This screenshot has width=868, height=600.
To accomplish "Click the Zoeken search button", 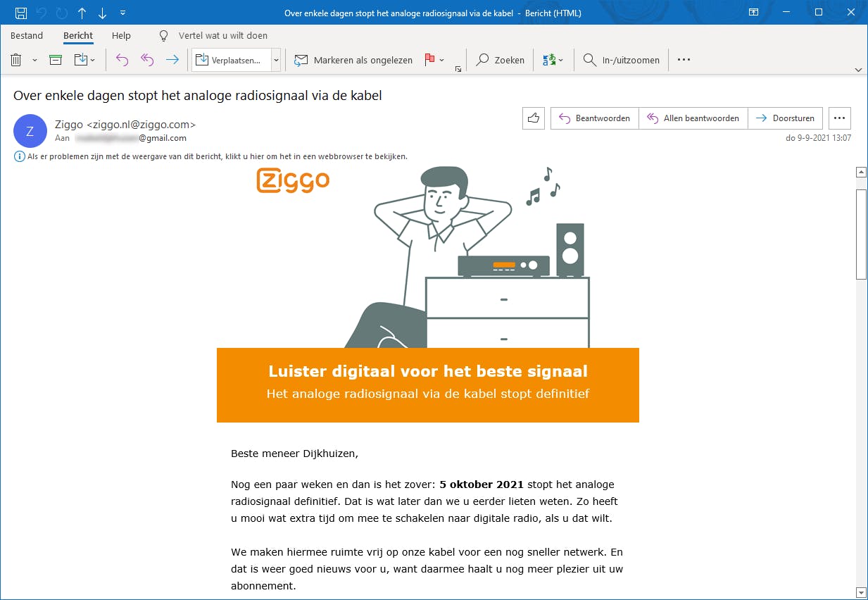I will click(x=501, y=60).
